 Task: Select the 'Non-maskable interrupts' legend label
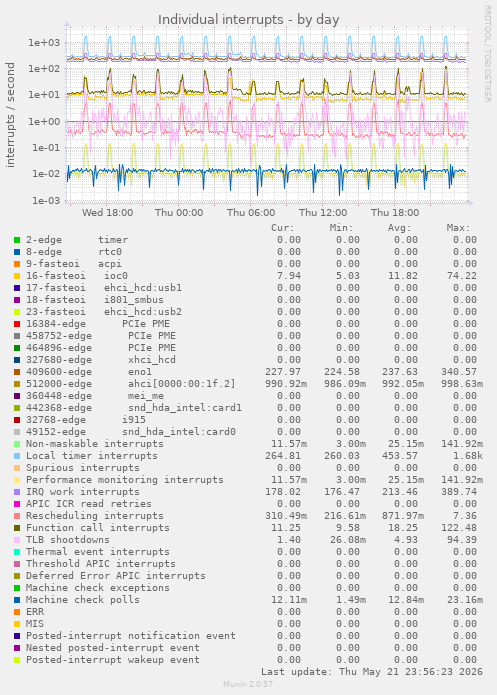coord(95,444)
